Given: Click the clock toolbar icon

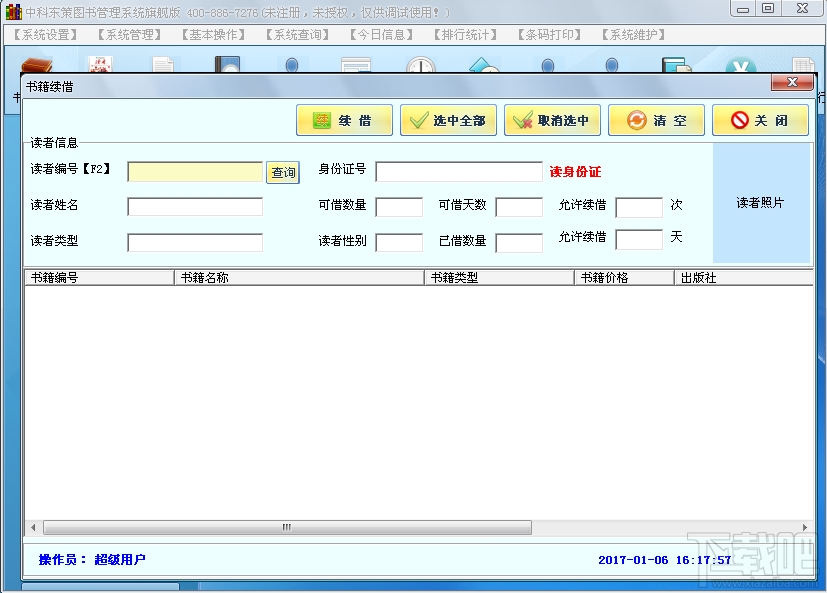Looking at the screenshot, I should (421, 65).
